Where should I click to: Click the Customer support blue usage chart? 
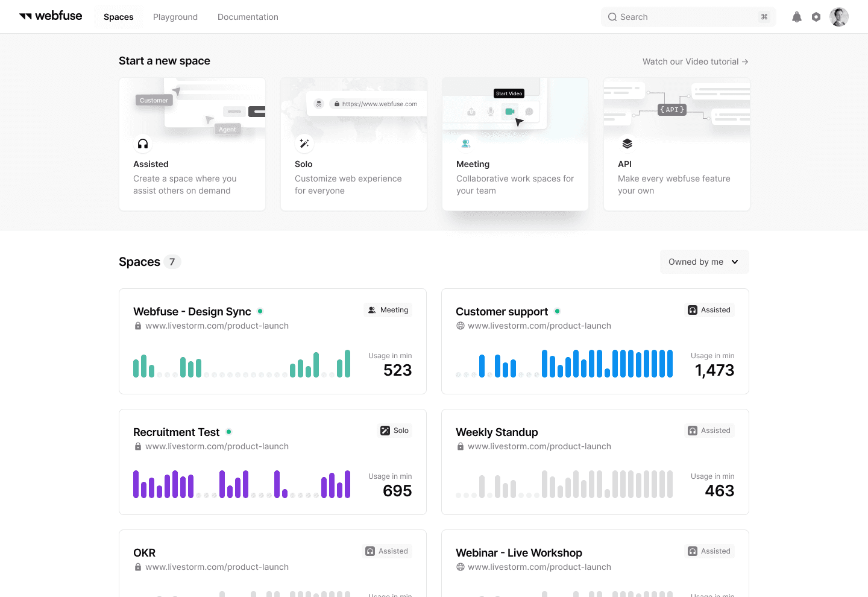pyautogui.click(x=564, y=364)
